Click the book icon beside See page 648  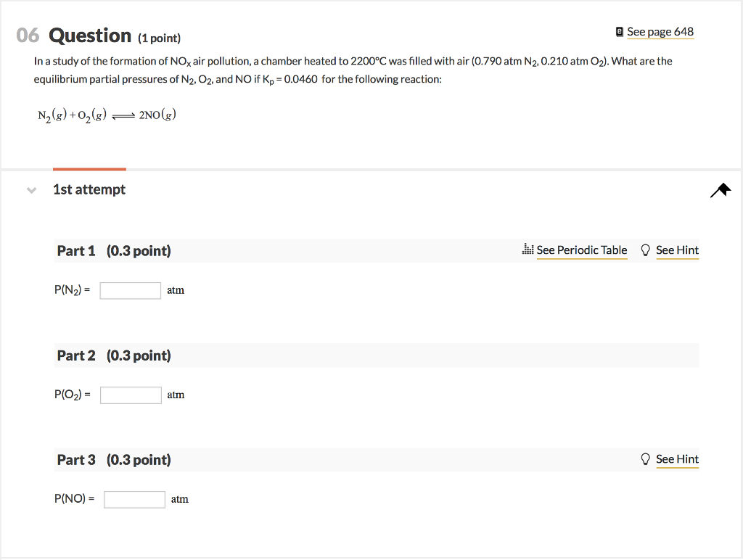(620, 32)
